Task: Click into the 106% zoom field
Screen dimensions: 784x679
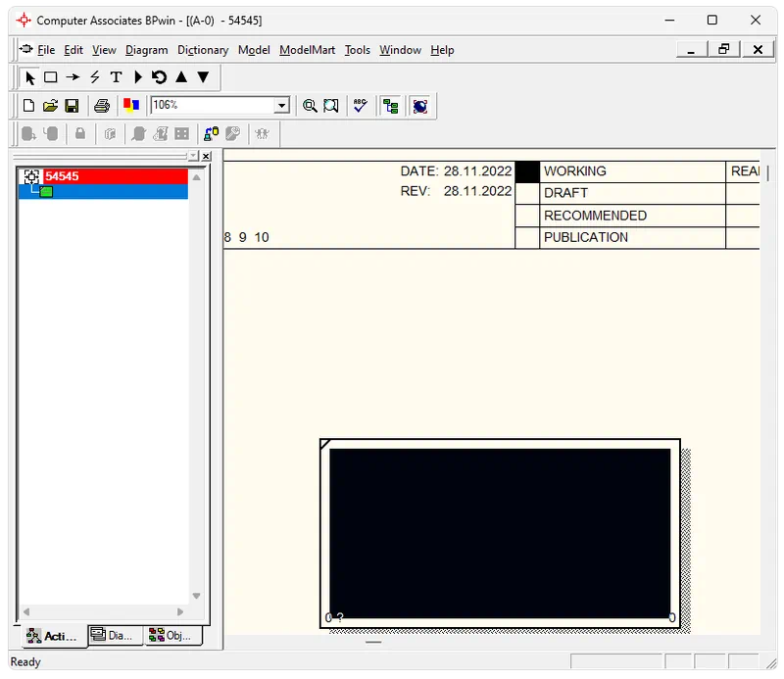Action: (x=214, y=105)
